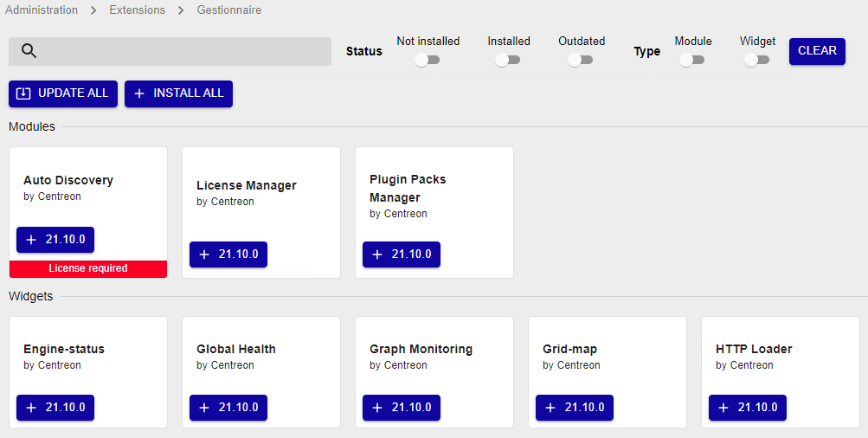Screen dimensions: 868x438
Task: Click plus icon on Engine-status widget
Action: pos(31,408)
